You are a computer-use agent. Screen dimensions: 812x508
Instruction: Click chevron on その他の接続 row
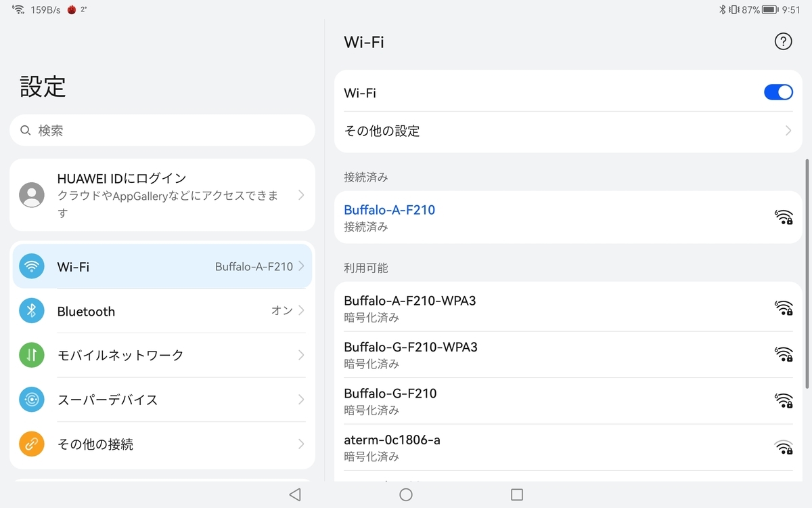[301, 444]
